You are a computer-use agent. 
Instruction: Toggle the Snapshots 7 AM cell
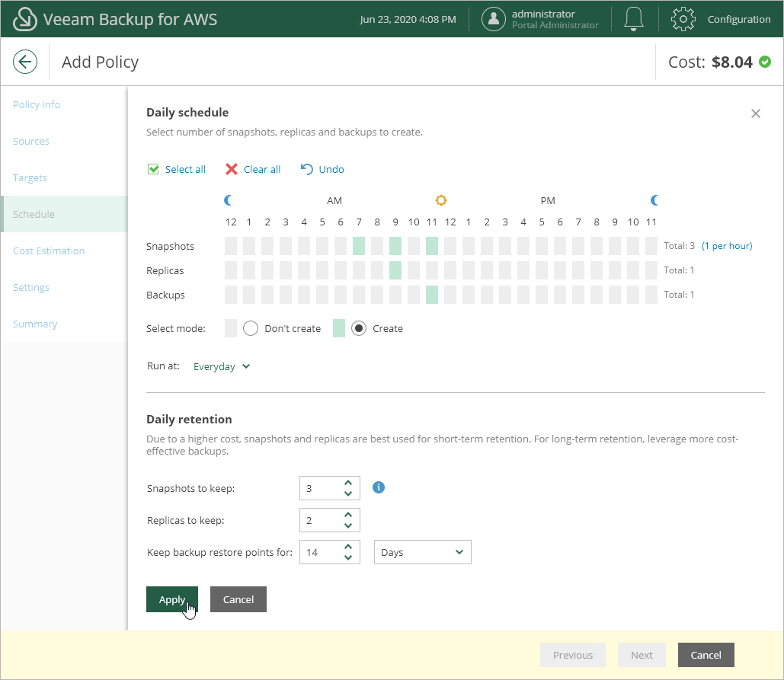click(x=359, y=246)
